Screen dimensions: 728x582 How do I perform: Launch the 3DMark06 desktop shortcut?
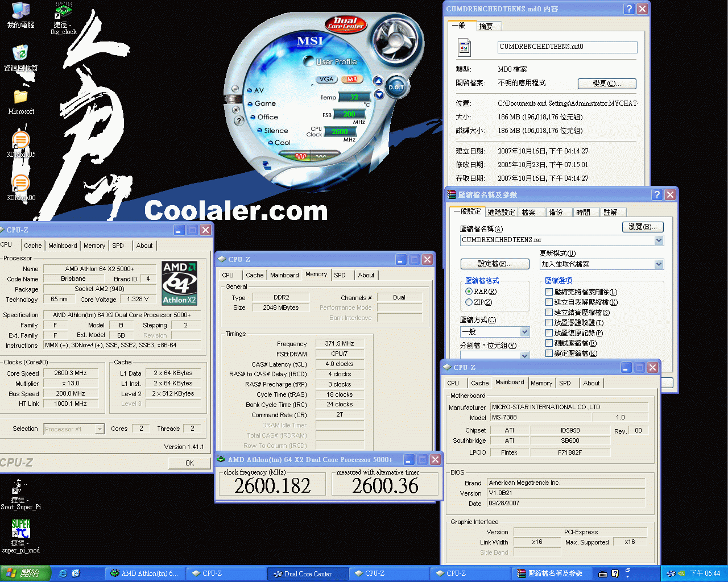20,188
